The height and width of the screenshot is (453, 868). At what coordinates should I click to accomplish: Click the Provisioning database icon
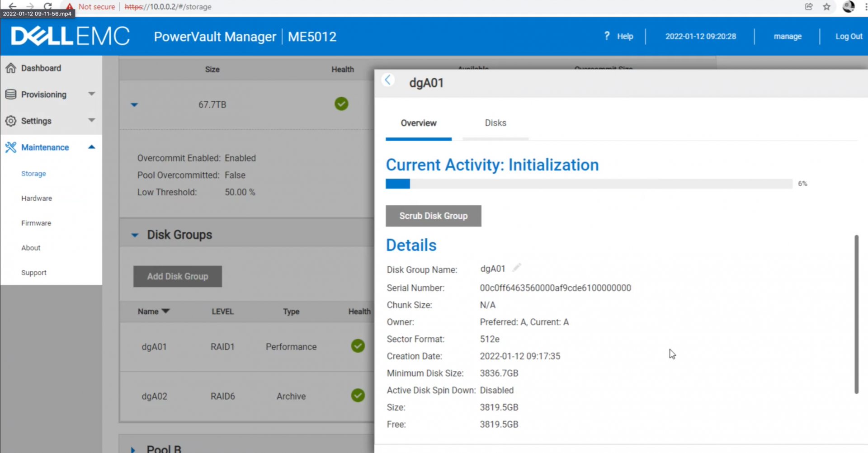click(11, 94)
